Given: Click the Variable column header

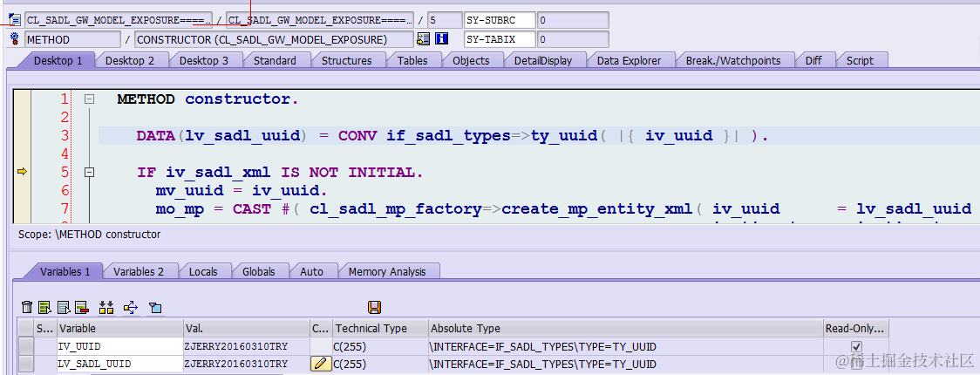Looking at the screenshot, I should pos(120,328).
